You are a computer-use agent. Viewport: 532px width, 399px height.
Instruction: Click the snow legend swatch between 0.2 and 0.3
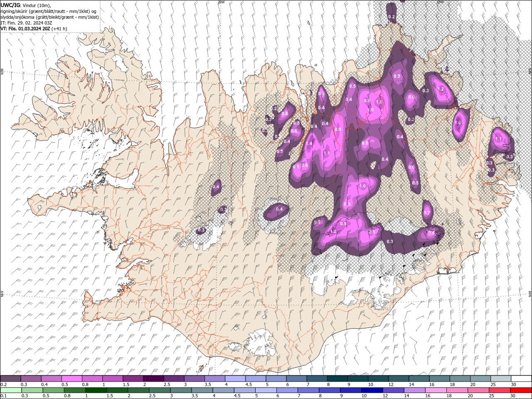[11, 379]
